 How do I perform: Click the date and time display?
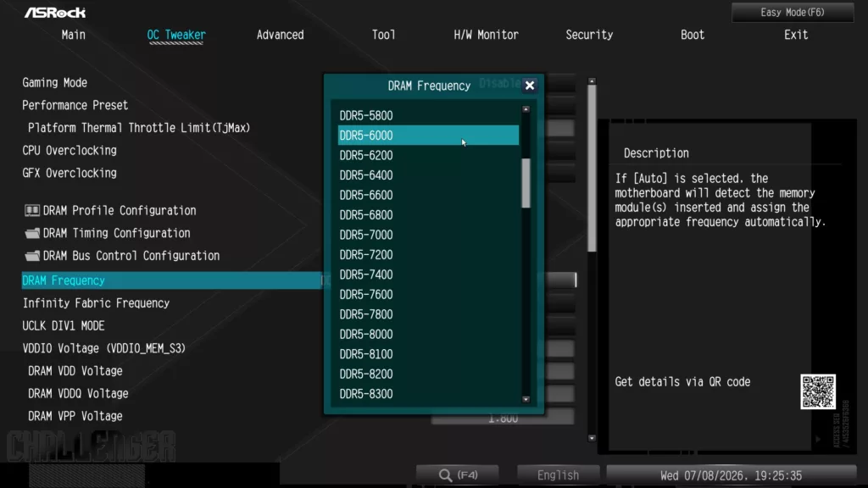pyautogui.click(x=731, y=475)
